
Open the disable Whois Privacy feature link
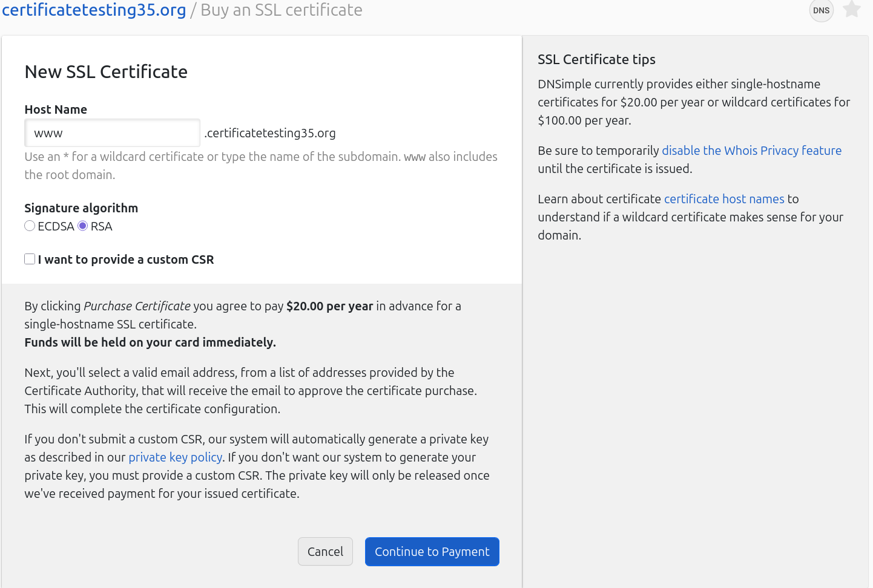[x=751, y=151]
